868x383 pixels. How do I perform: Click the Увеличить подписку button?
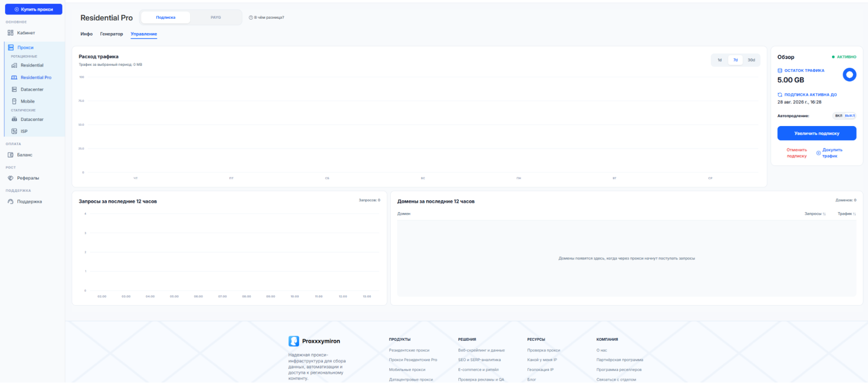(x=817, y=133)
